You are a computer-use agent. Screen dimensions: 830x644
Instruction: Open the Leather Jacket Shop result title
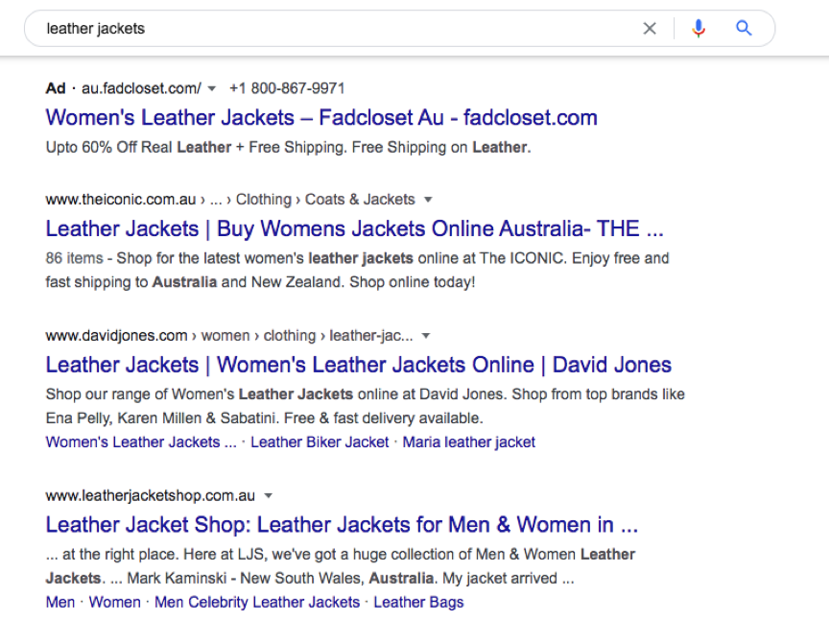pyautogui.click(x=342, y=525)
